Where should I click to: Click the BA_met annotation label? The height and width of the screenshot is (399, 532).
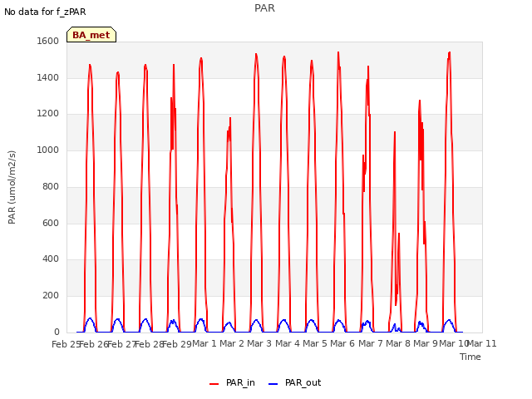tap(91, 35)
